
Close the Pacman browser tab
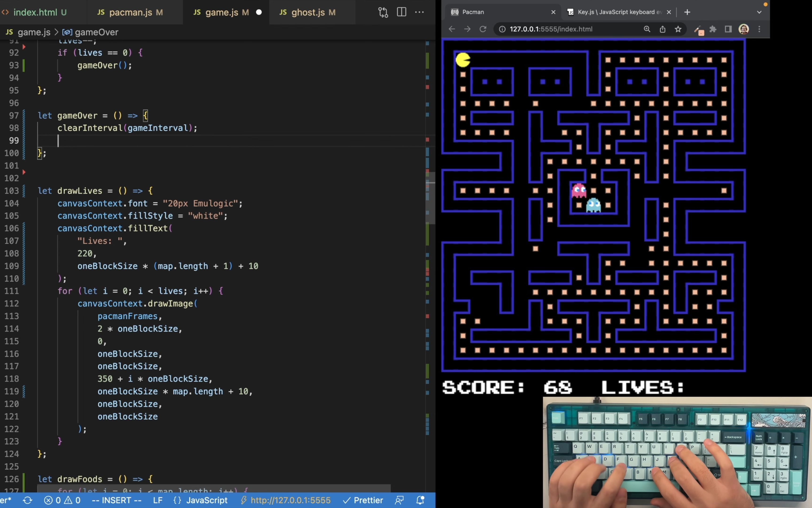coord(553,12)
